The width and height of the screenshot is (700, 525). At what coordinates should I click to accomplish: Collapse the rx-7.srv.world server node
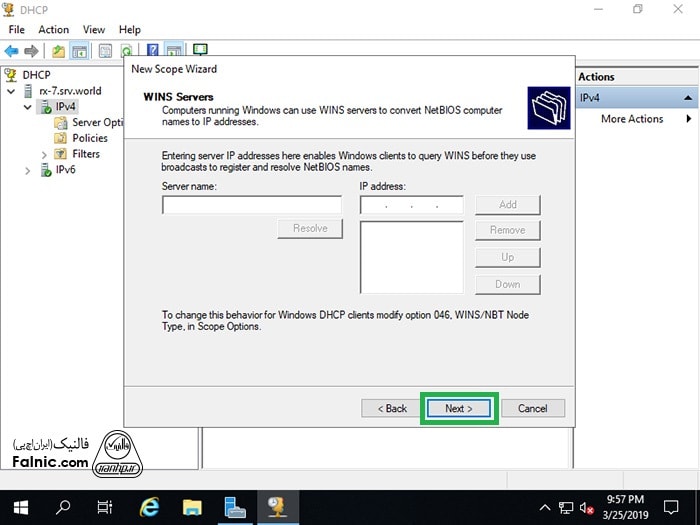click(x=11, y=91)
